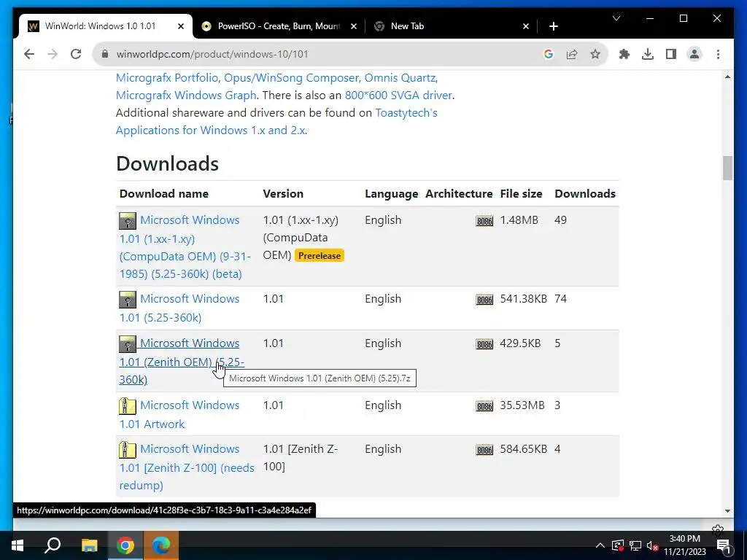Open Windows taskbar search
The width and height of the screenshot is (747, 560).
(53, 545)
